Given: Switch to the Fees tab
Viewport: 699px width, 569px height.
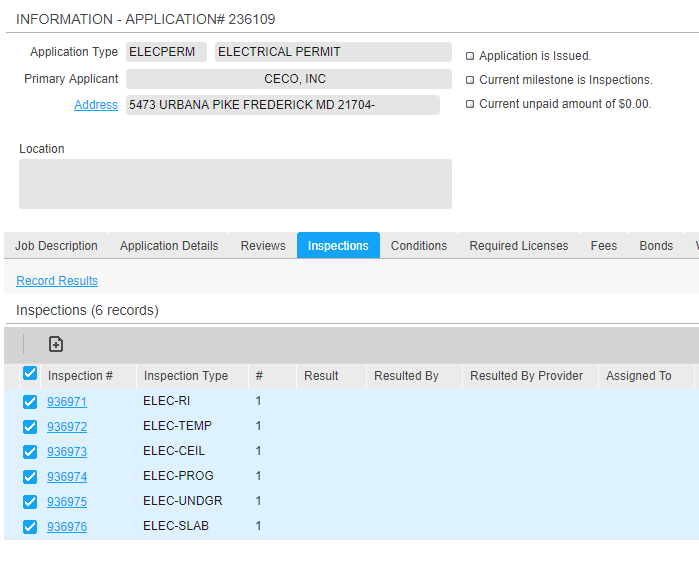Looking at the screenshot, I should tap(604, 246).
